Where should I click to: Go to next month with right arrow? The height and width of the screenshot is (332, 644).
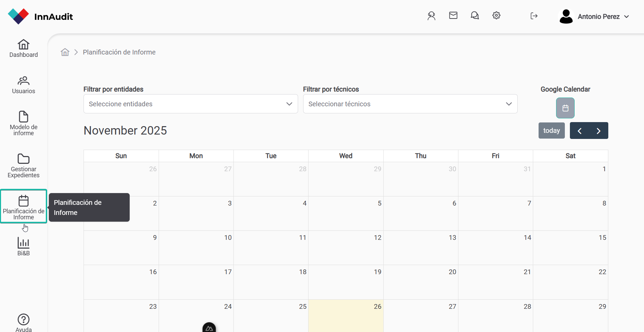(x=599, y=131)
